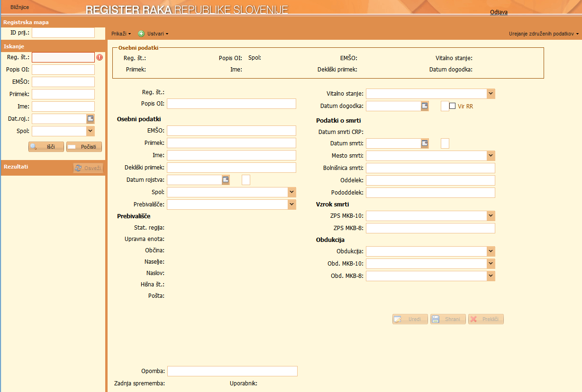Click the small box beside Datum smrti calendar
This screenshot has width=582, height=392.
point(445,143)
